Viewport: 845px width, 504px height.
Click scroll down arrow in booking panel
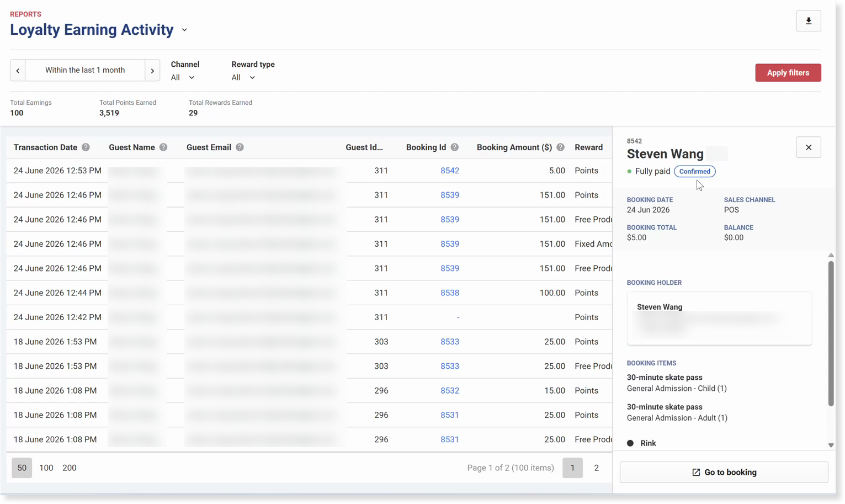[831, 445]
